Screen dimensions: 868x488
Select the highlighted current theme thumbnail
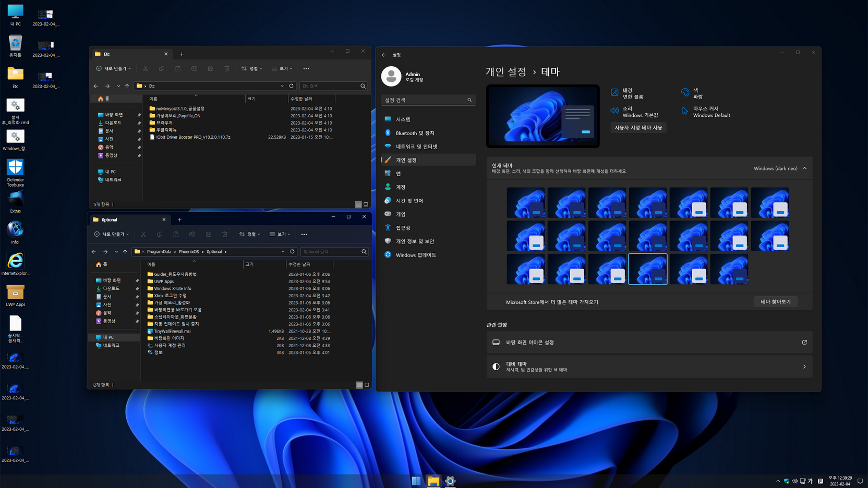tap(648, 270)
